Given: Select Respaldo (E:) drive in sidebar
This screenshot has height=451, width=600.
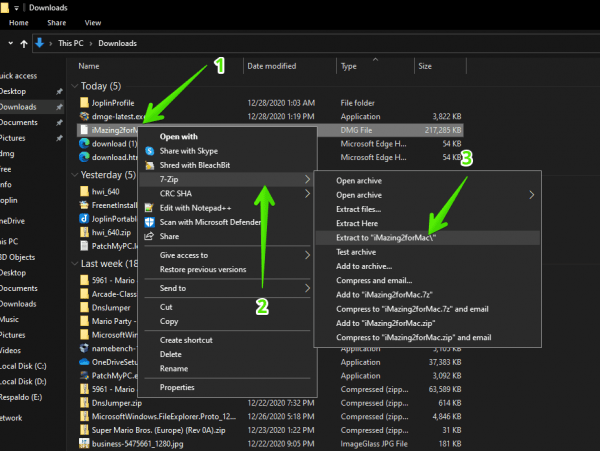Looking at the screenshot, I should 21,397.
